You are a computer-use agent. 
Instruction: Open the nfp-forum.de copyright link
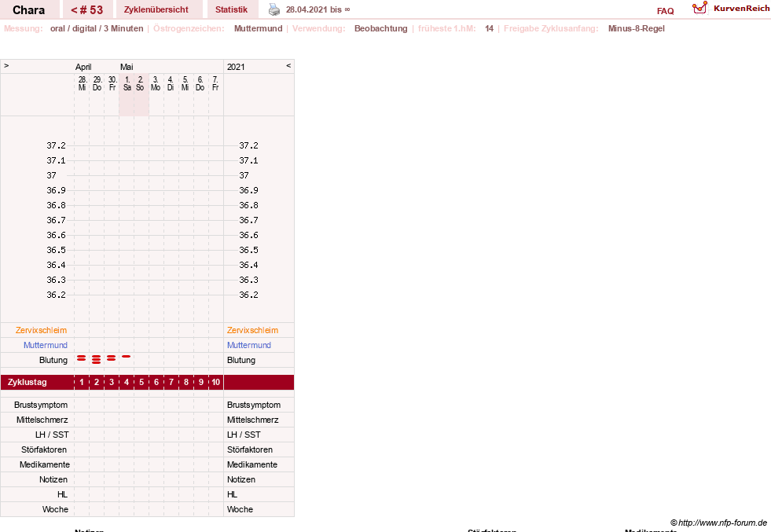pos(718,523)
